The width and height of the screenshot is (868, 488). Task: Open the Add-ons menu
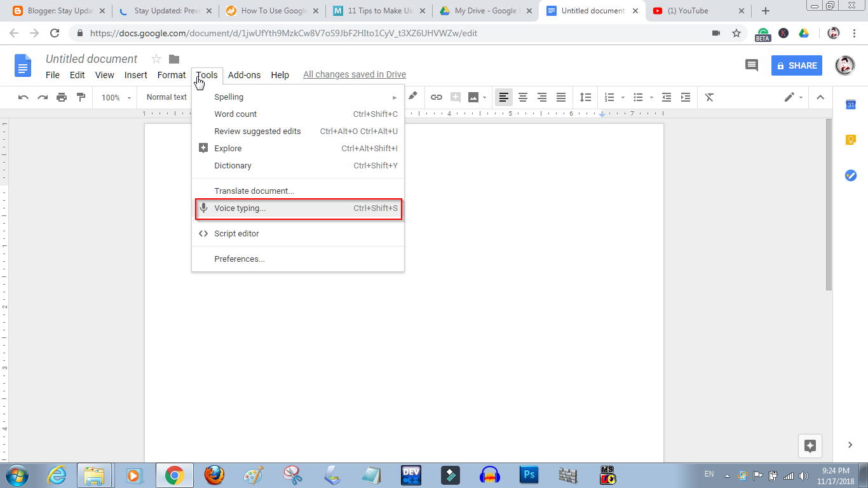coord(244,74)
